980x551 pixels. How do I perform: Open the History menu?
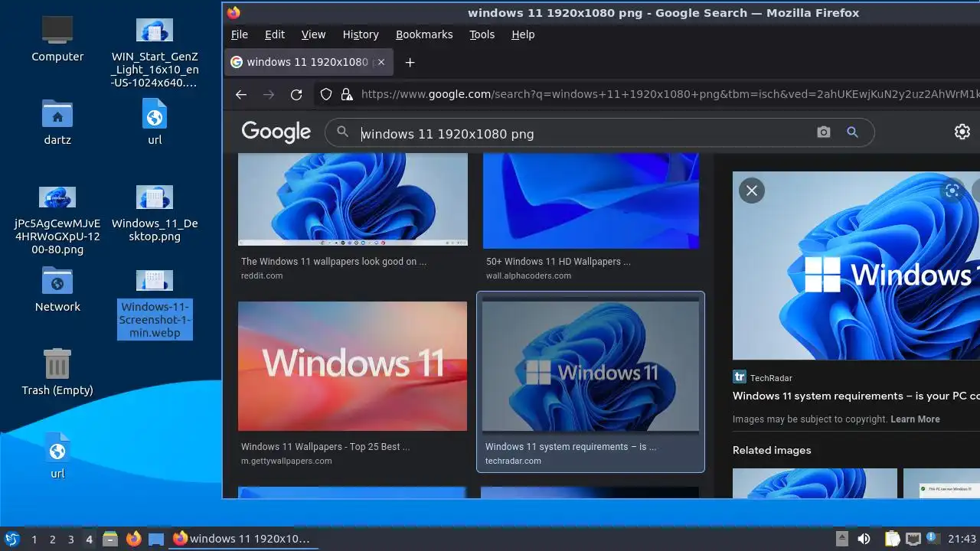tap(361, 34)
